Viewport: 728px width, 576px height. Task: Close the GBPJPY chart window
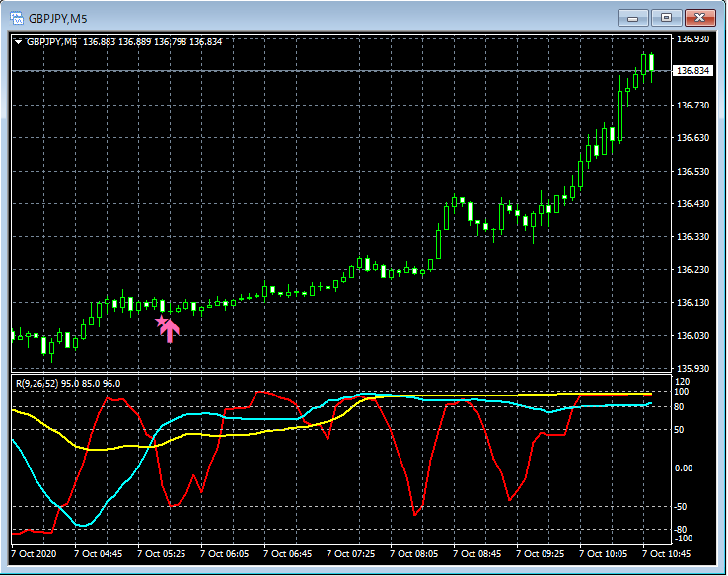tap(699, 18)
